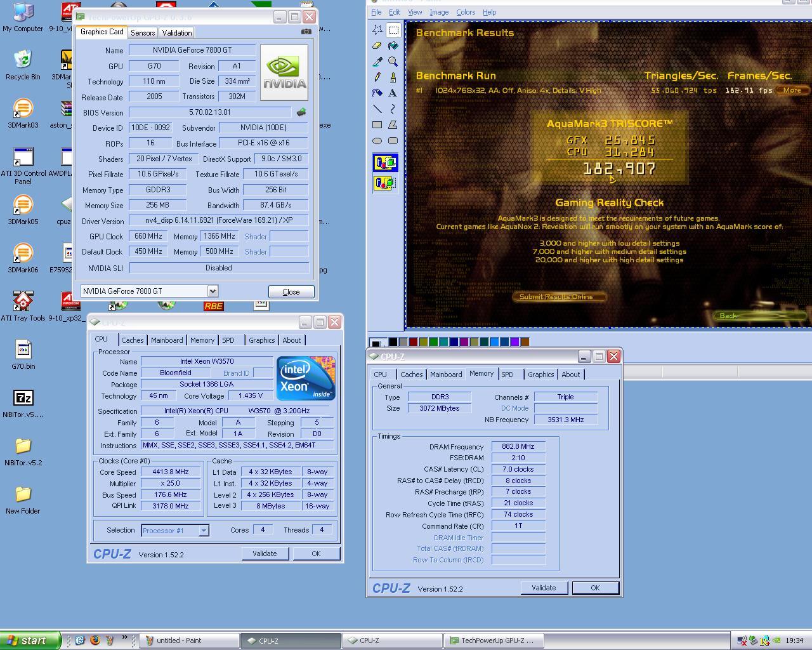Select the Free-Form Select tool in Paint

(377, 30)
